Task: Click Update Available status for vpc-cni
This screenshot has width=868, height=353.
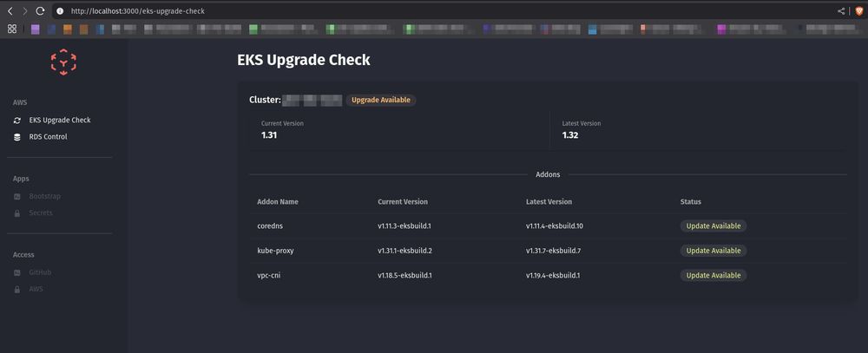Action: pyautogui.click(x=713, y=275)
